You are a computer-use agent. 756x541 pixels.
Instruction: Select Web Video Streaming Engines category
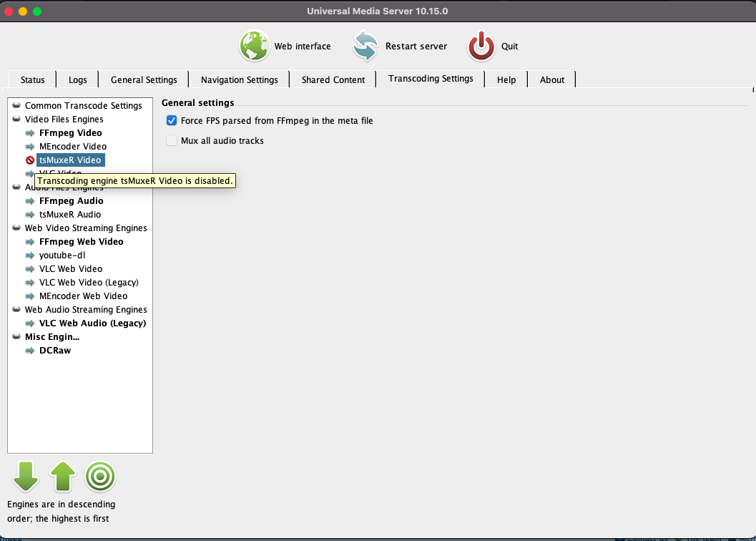click(x=86, y=228)
